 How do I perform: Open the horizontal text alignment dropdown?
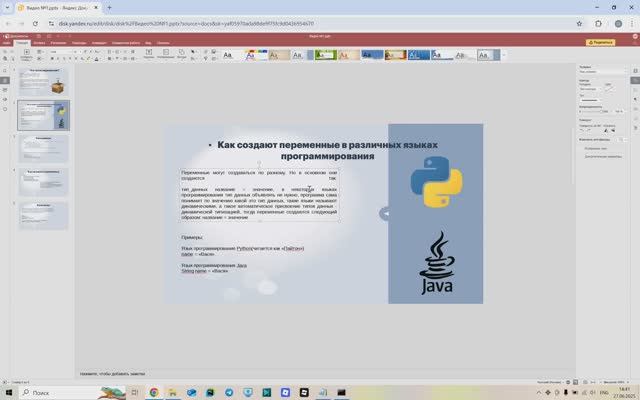pyautogui.click(x=110, y=59)
